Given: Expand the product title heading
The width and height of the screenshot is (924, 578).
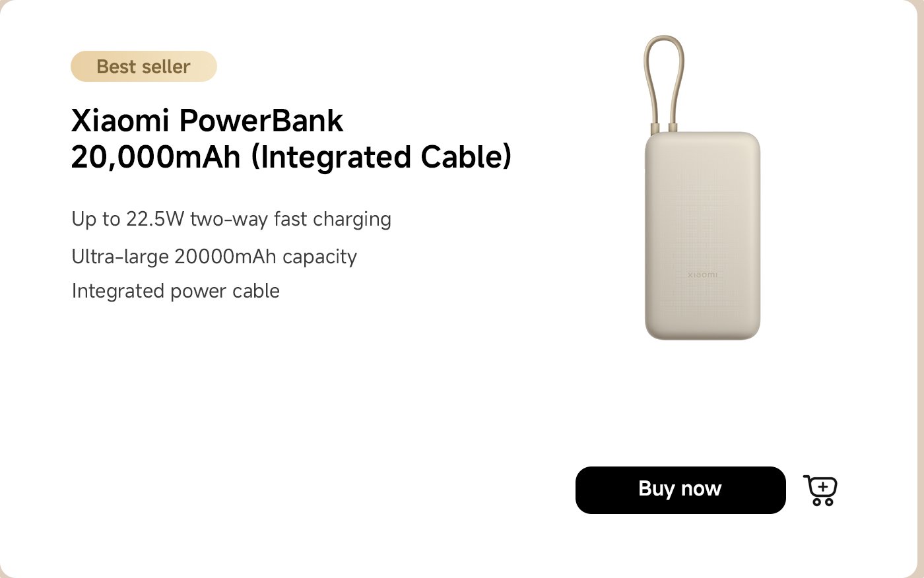Looking at the screenshot, I should 292,139.
